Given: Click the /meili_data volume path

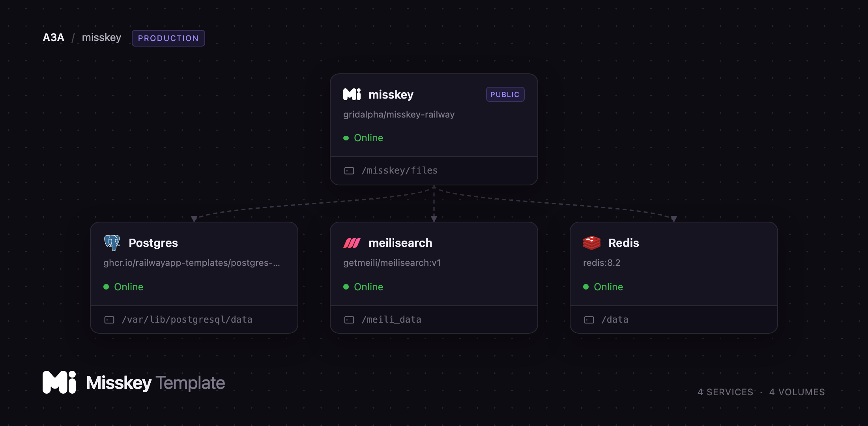Looking at the screenshot, I should click(391, 319).
